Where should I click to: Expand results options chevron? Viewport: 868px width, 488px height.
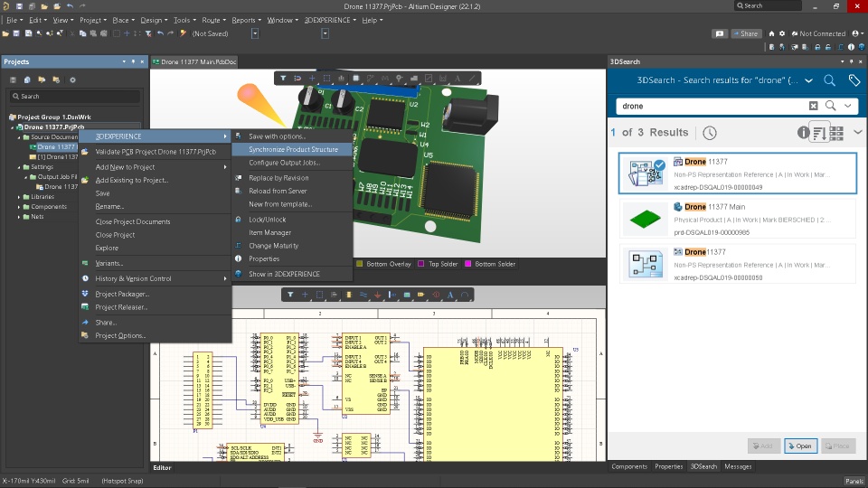(x=857, y=132)
